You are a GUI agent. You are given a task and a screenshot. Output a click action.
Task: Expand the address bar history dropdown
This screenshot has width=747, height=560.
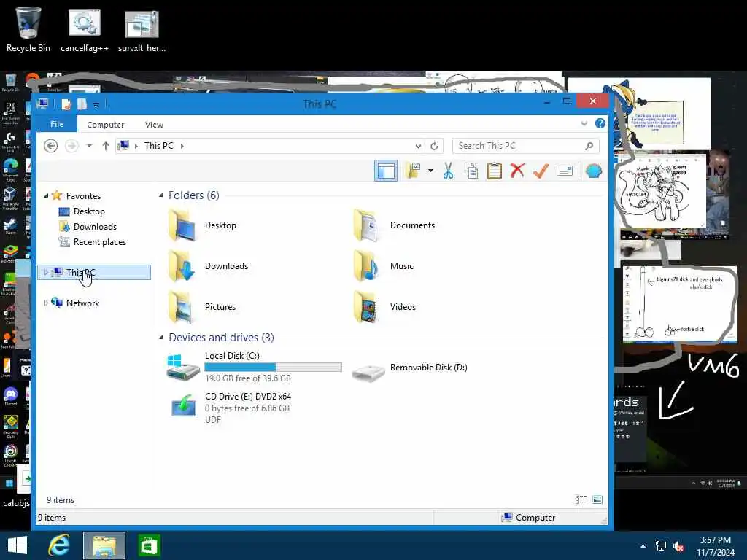click(x=418, y=146)
